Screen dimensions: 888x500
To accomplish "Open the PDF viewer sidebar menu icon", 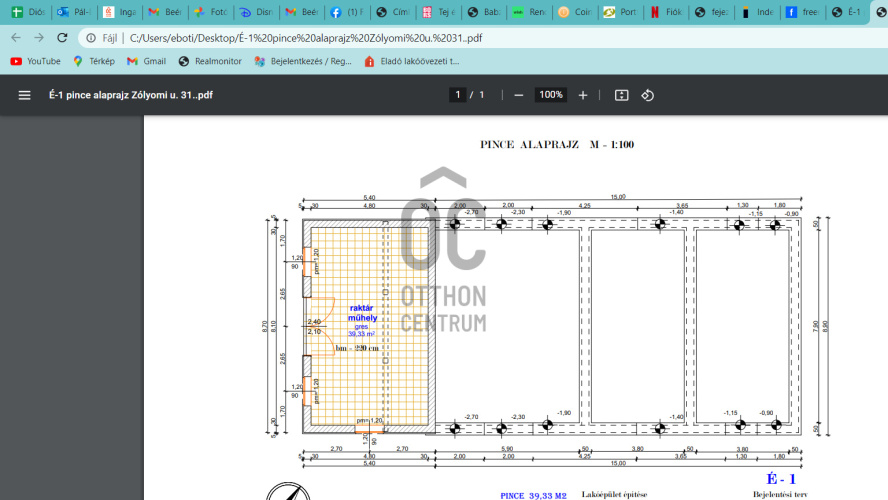I will [x=24, y=95].
